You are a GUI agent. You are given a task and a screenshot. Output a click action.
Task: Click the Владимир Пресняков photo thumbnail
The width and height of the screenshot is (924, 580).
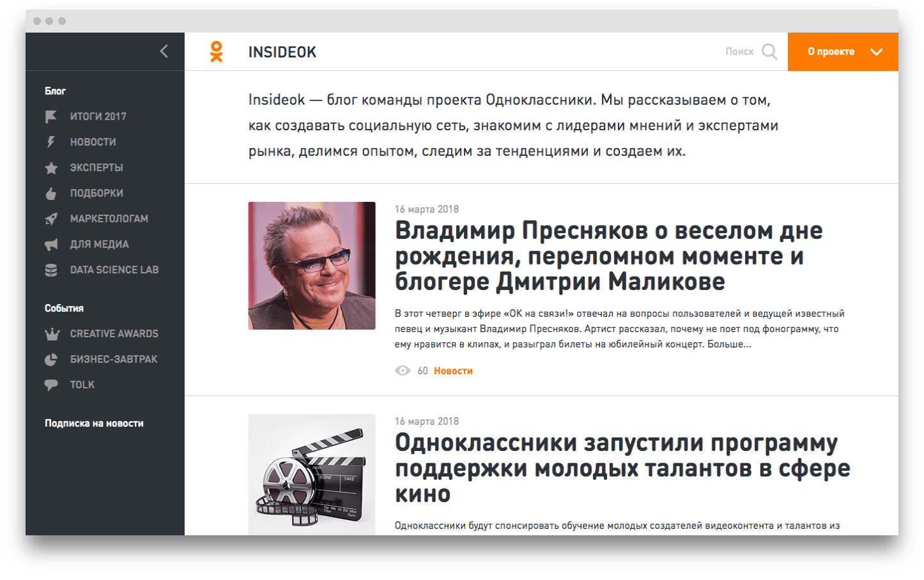312,266
